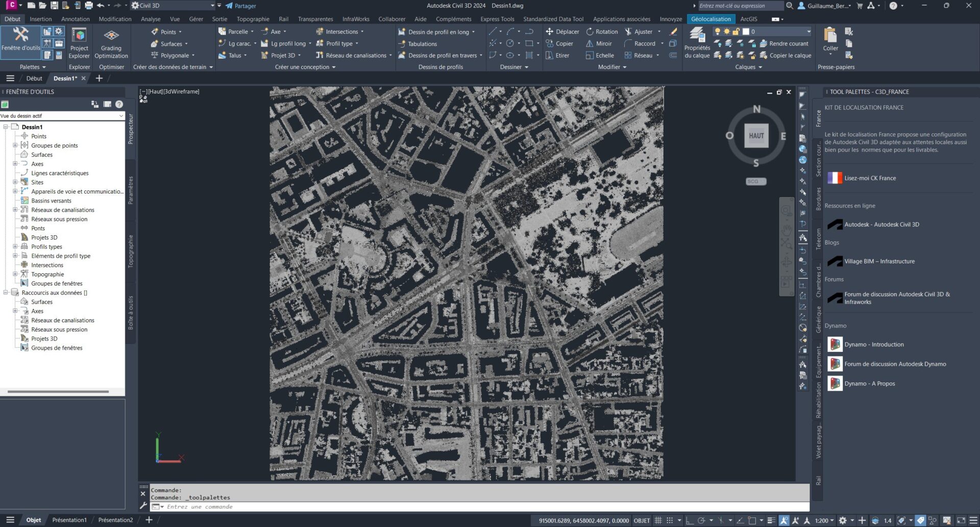Select the Déplacer (Move) tool

(563, 31)
